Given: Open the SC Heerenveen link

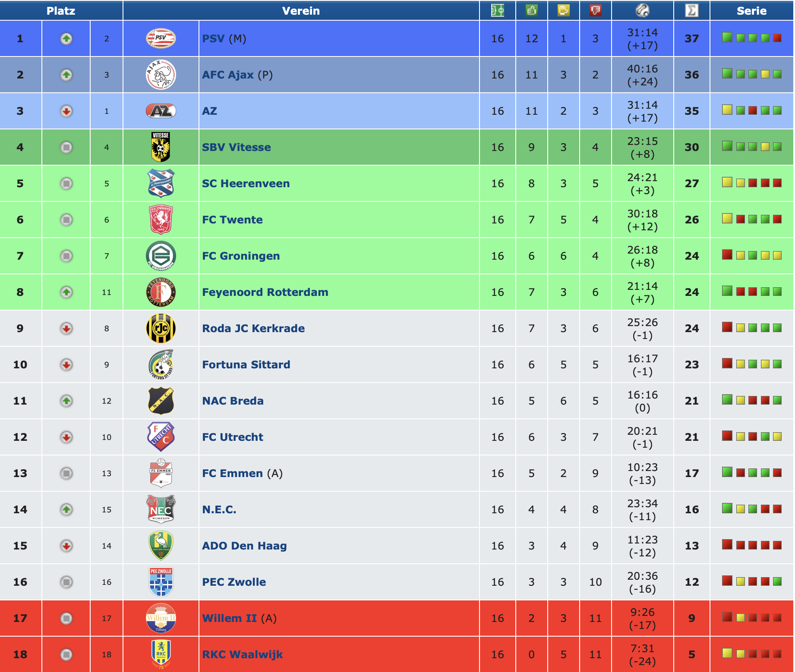Looking at the screenshot, I should coord(246,183).
